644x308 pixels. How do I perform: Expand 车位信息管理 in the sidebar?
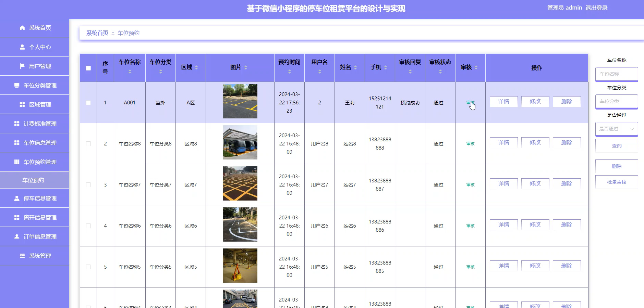point(35,143)
